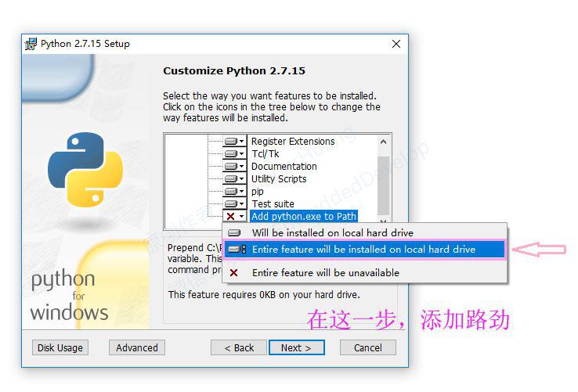Click the Python installer icon in title bar
578x392 pixels.
click(31, 44)
